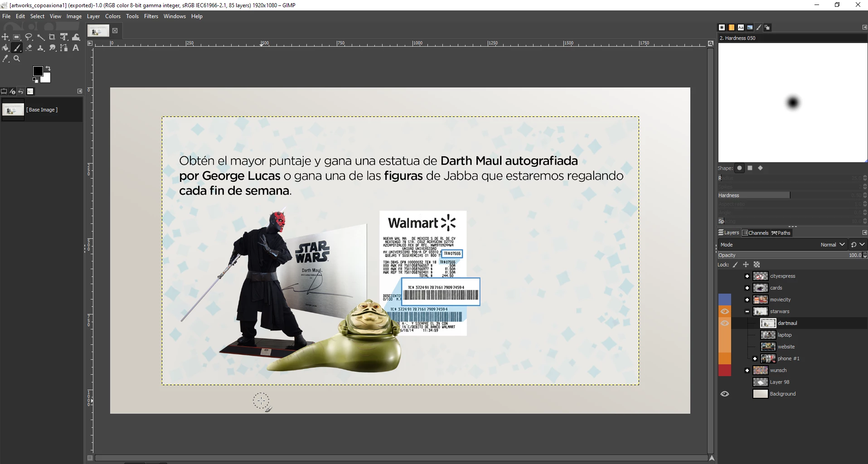Select the Zoom magnifier tool
Image resolution: width=868 pixels, height=464 pixels.
click(17, 59)
